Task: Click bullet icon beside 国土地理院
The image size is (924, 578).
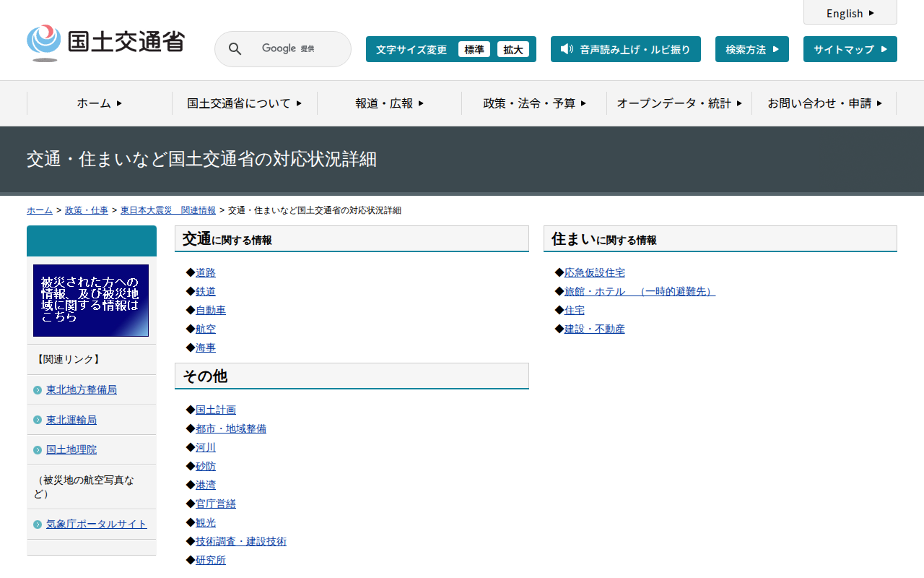Action: click(38, 450)
